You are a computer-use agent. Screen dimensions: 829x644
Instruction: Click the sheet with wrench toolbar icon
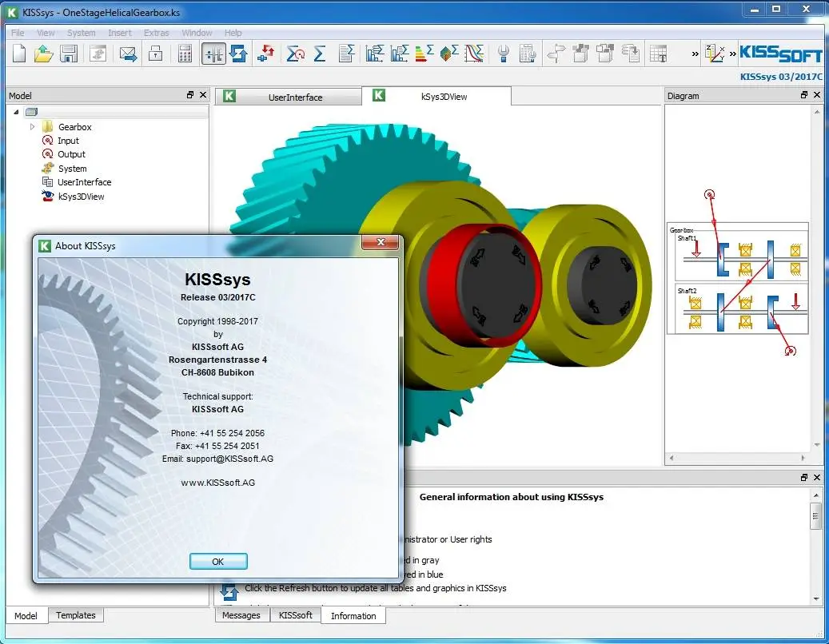[x=528, y=54]
